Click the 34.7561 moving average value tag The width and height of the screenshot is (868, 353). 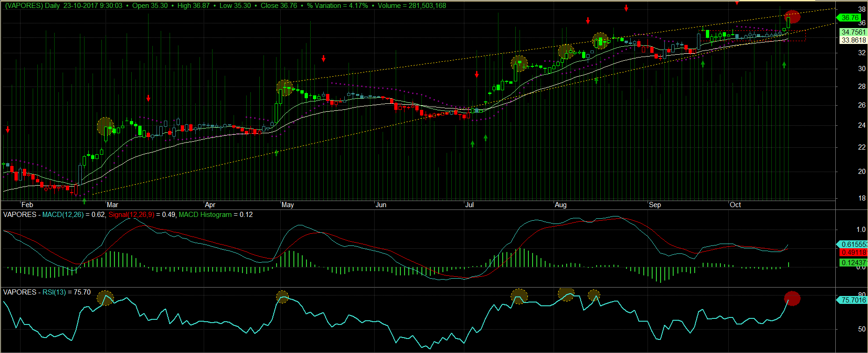pyautogui.click(x=854, y=32)
